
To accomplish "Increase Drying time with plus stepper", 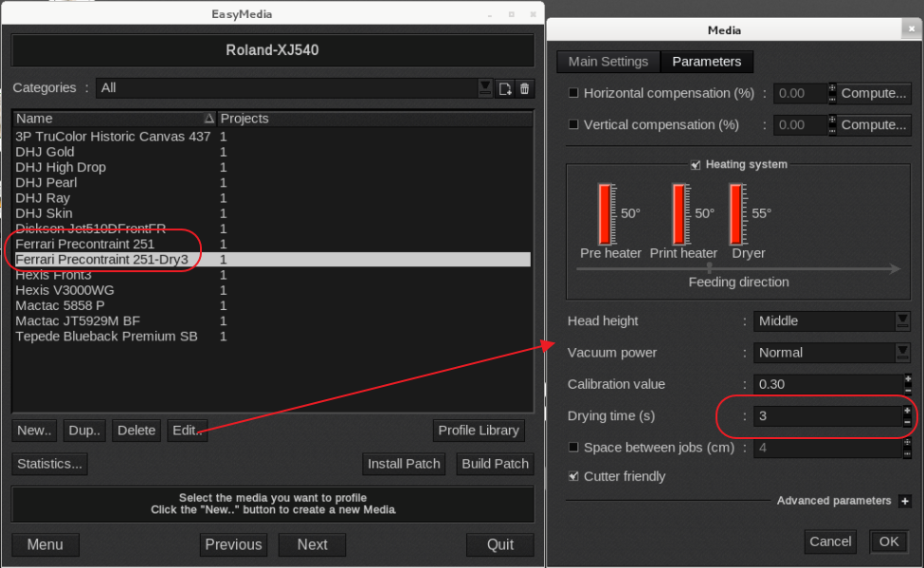I will [907, 411].
